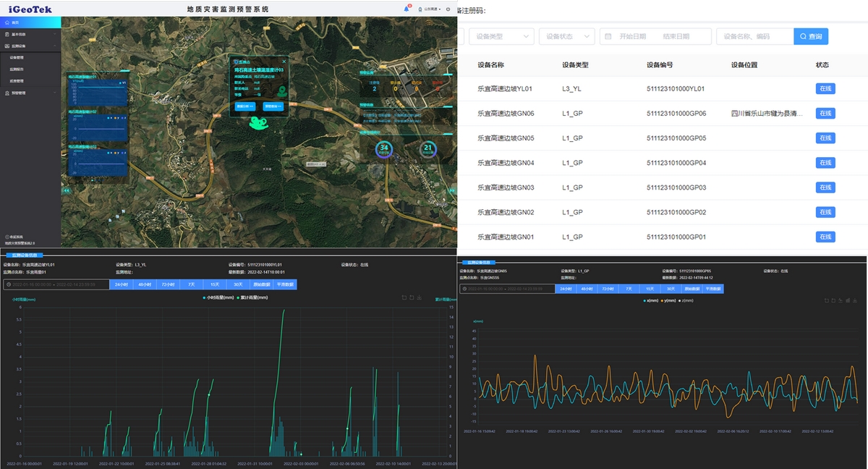This screenshot has width=868, height=469.
Task: Click the green monitoring point marker on the map
Action: click(258, 122)
